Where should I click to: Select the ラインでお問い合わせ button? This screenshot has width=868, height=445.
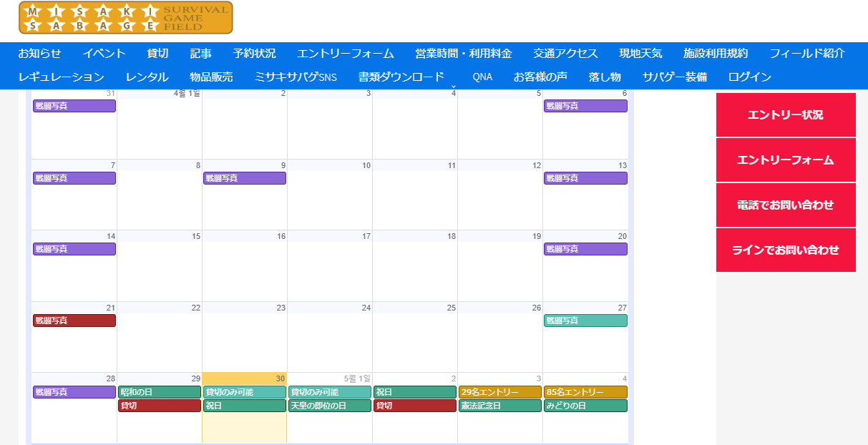point(785,250)
